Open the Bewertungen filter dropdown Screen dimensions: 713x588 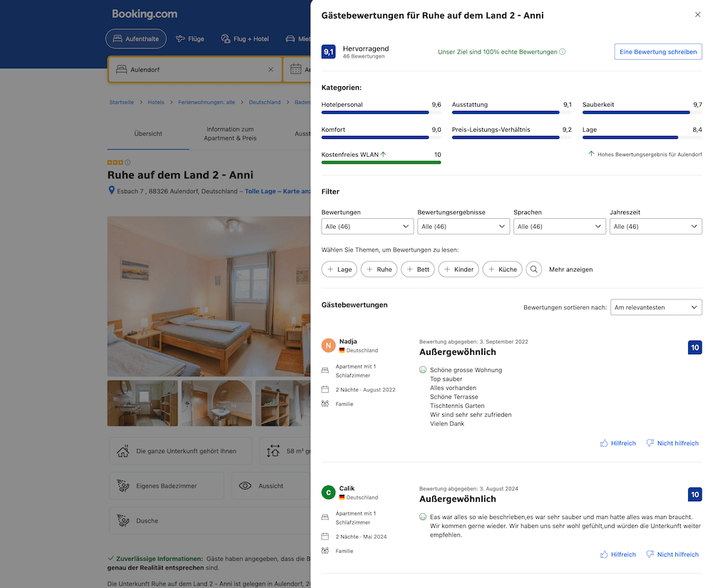[367, 227]
